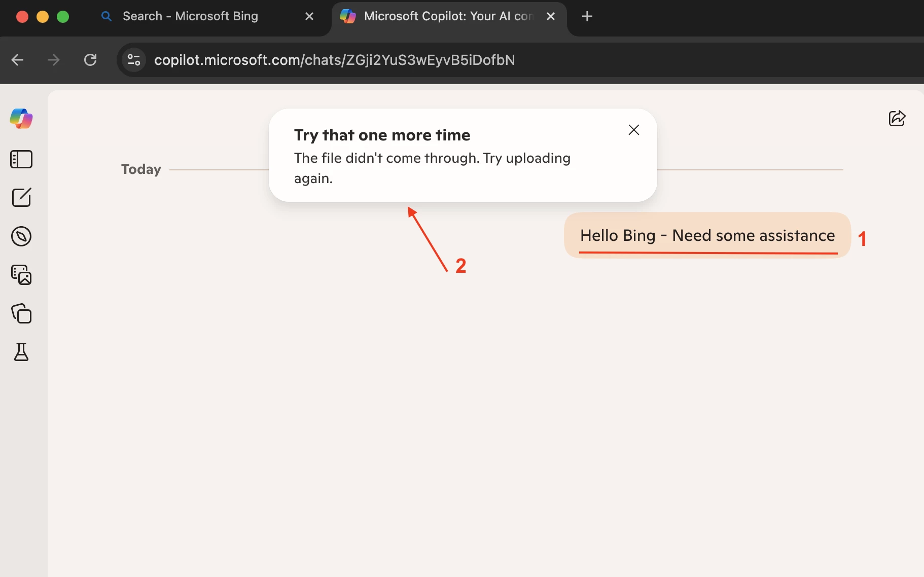Viewport: 924px width, 577px height.
Task: Click the share conversation icon
Action: (897, 118)
